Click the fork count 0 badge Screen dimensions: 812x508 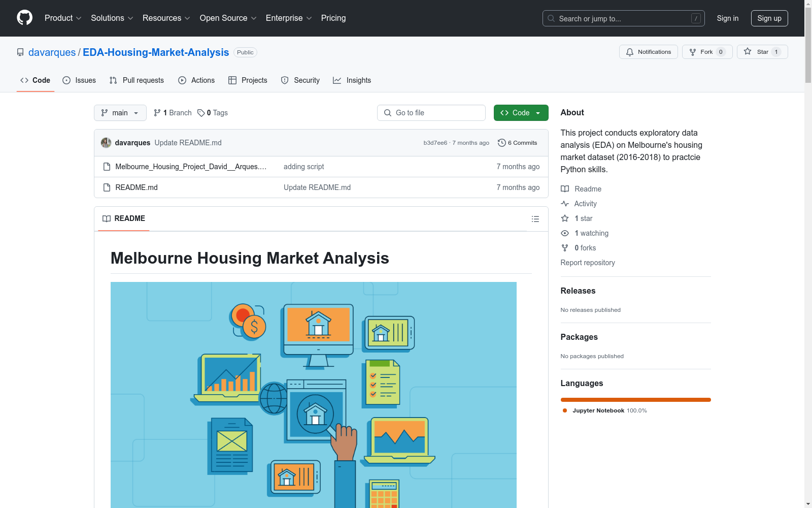click(721, 52)
